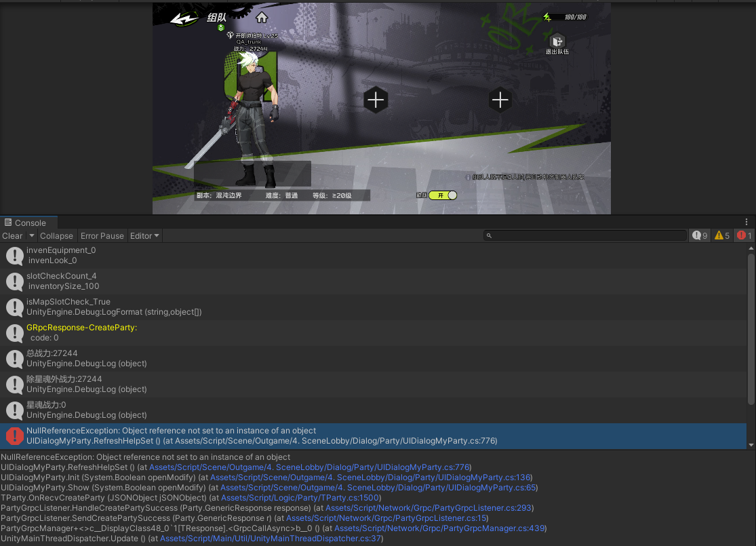Image resolution: width=756 pixels, height=546 pixels.
Task: Toggle Error Pause in Console
Action: 102,236
